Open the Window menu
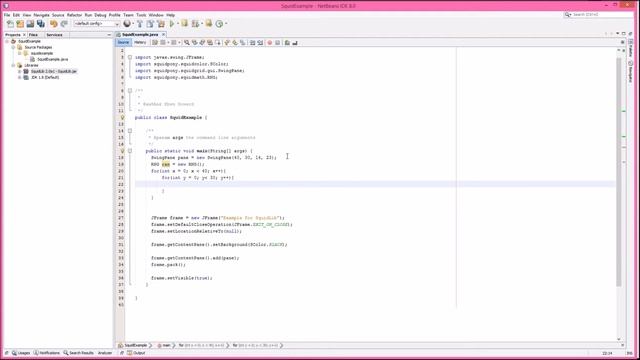 click(x=156, y=15)
